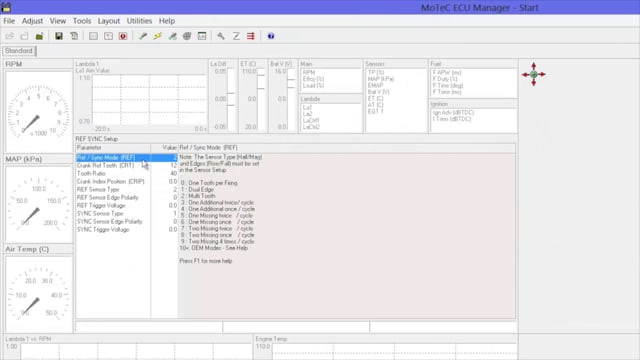Select the Crank Ref Teeth (CRT) parameter

[105, 166]
